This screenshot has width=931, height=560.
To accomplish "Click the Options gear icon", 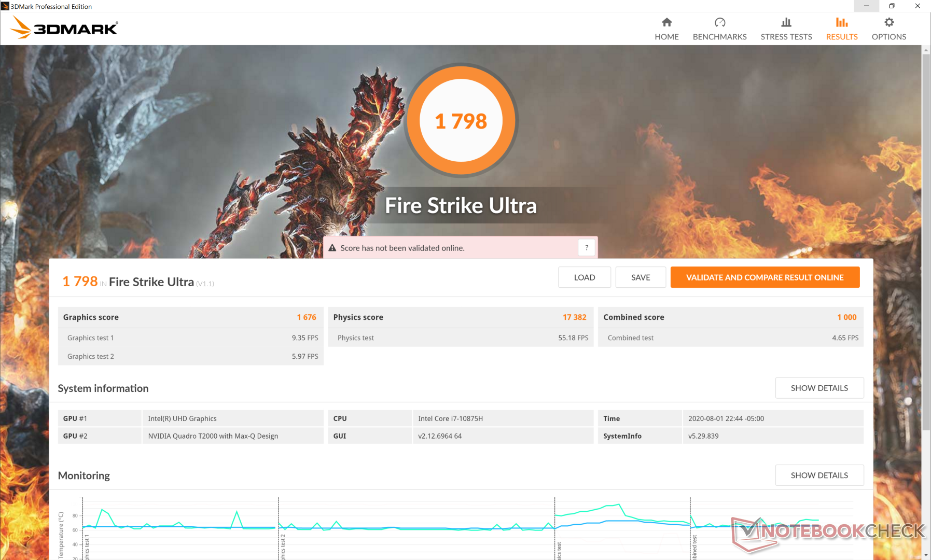I will (889, 22).
